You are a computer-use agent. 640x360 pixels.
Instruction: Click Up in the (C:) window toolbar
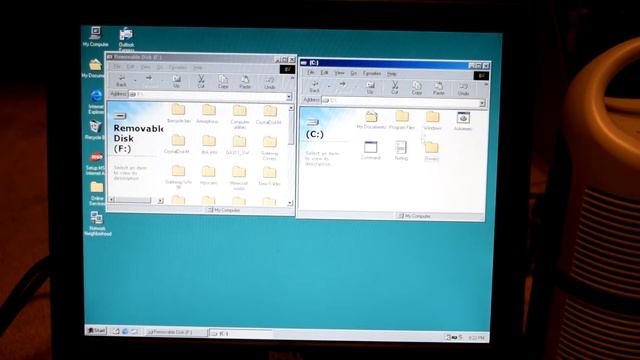pyautogui.click(x=370, y=87)
